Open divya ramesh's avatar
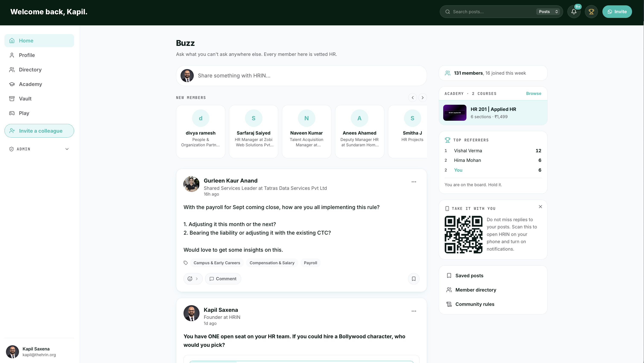 (x=201, y=118)
